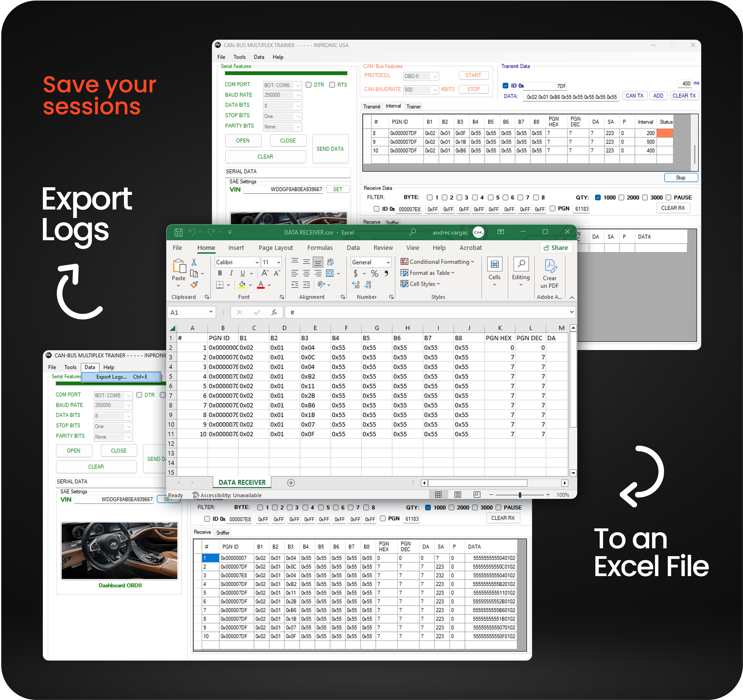
Task: Switch to the Sniffer tab
Action: pos(223,532)
